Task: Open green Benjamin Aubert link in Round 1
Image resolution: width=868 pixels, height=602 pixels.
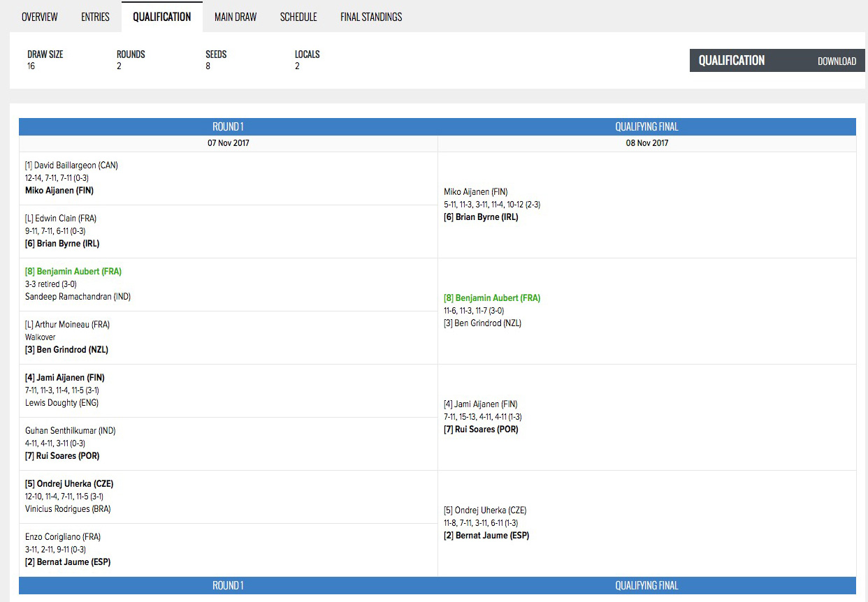Action: [78, 272]
